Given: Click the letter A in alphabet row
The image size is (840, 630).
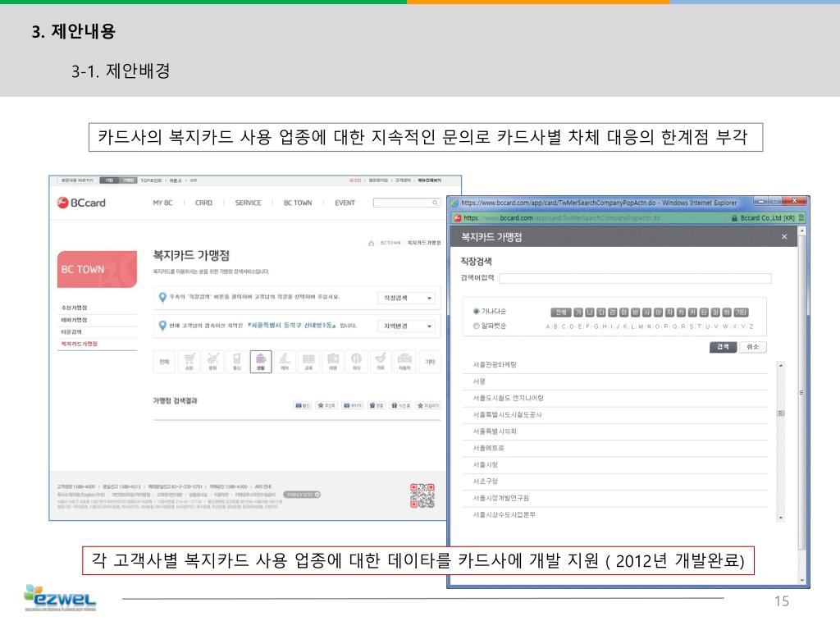Looking at the screenshot, I should tap(547, 326).
